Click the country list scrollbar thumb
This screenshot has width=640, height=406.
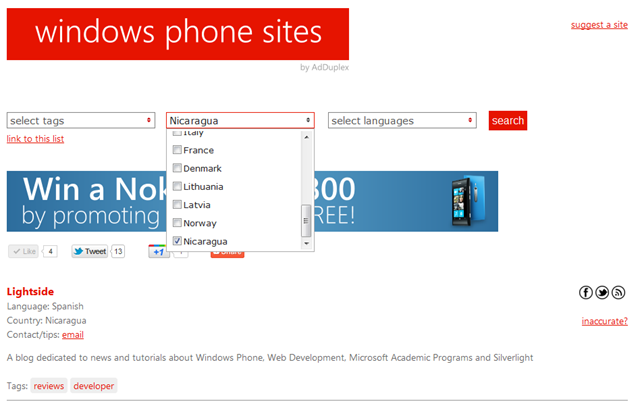coord(306,221)
